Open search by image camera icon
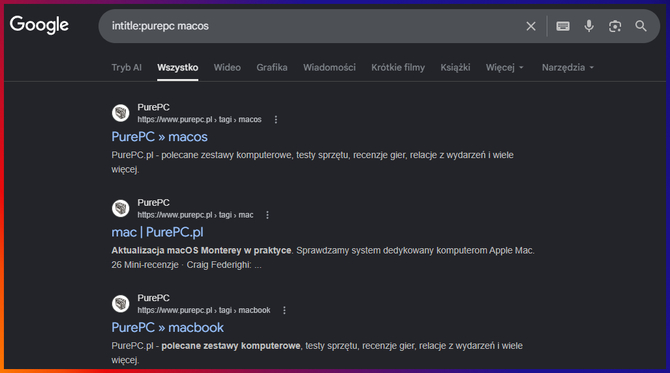Image resolution: width=670 pixels, height=373 pixels. coord(615,26)
